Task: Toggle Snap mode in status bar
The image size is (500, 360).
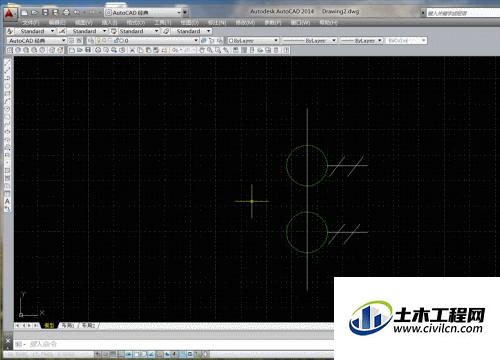Action: coord(105,354)
